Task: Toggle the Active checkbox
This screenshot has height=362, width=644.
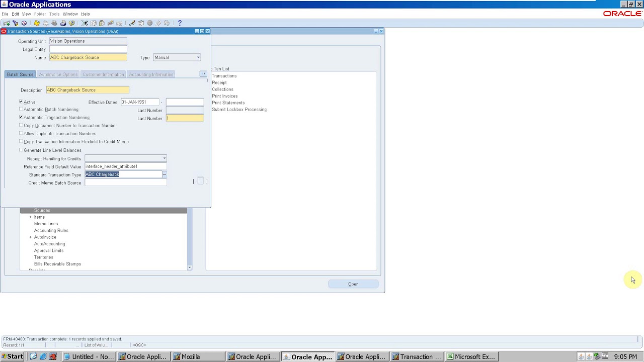Action: pos(21,102)
